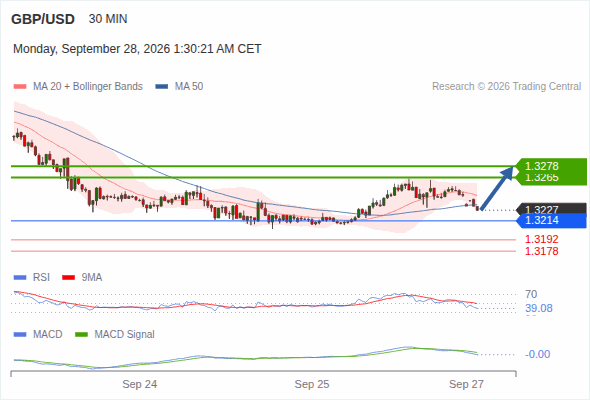Click the blue MACD legend swatch
The image size is (590, 400).
(20, 335)
